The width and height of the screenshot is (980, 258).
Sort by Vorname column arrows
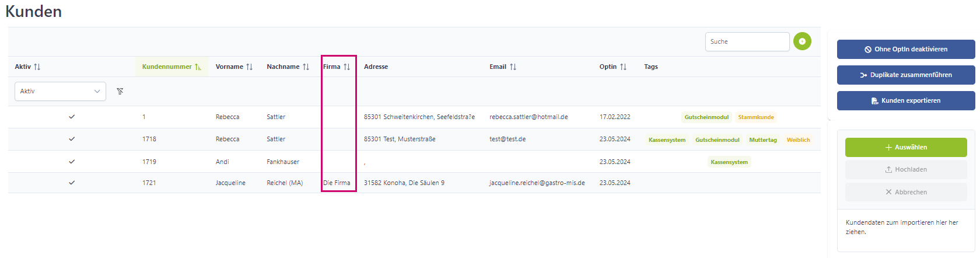tap(250, 67)
